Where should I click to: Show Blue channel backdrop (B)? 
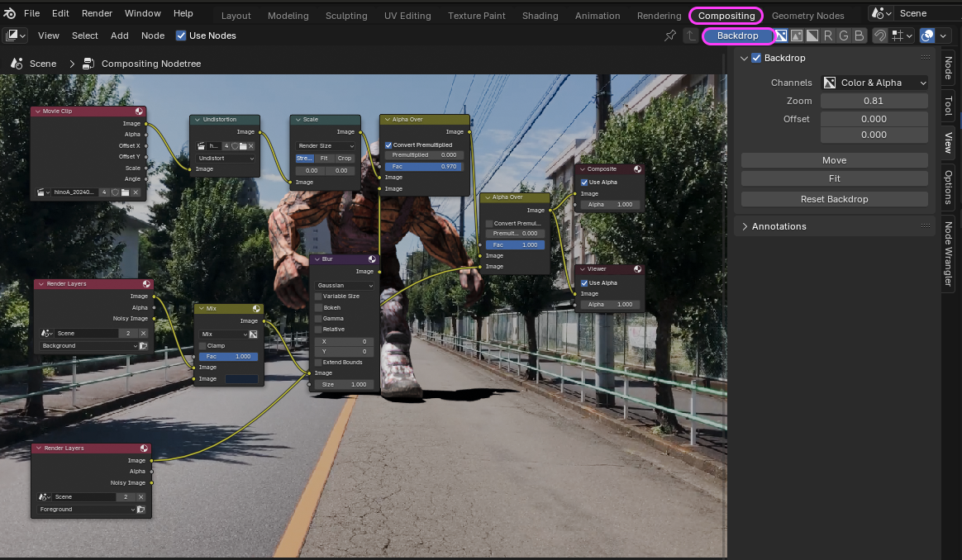pos(859,36)
